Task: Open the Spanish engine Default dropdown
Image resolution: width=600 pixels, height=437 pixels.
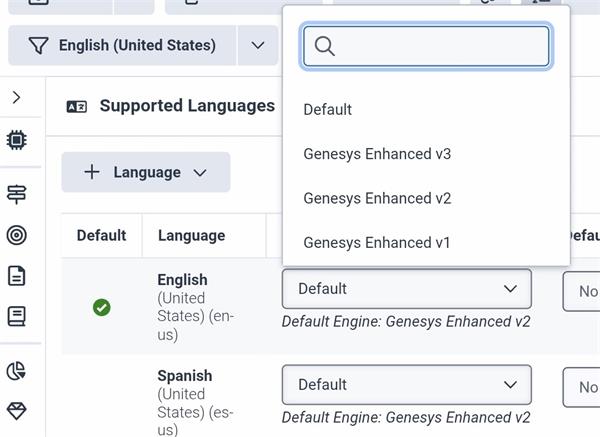Action: [406, 385]
